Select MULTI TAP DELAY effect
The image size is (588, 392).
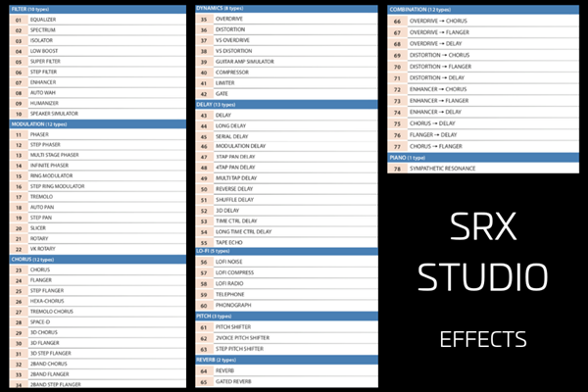click(x=286, y=178)
